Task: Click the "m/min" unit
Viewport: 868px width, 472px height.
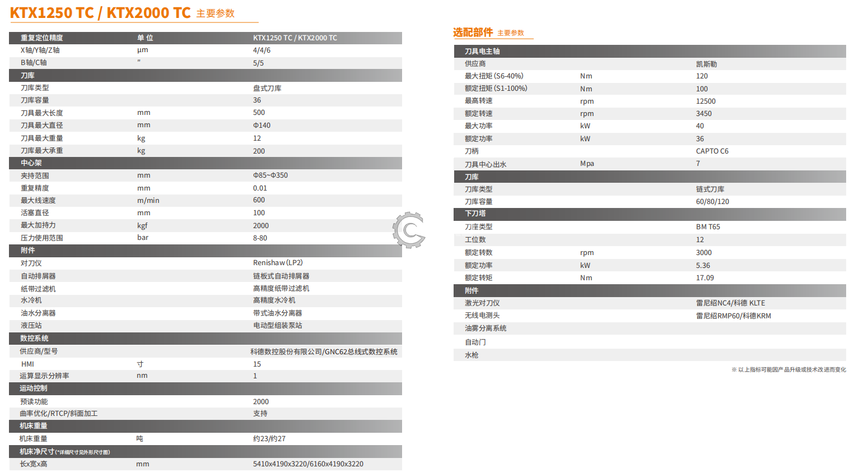Action: [x=148, y=200]
